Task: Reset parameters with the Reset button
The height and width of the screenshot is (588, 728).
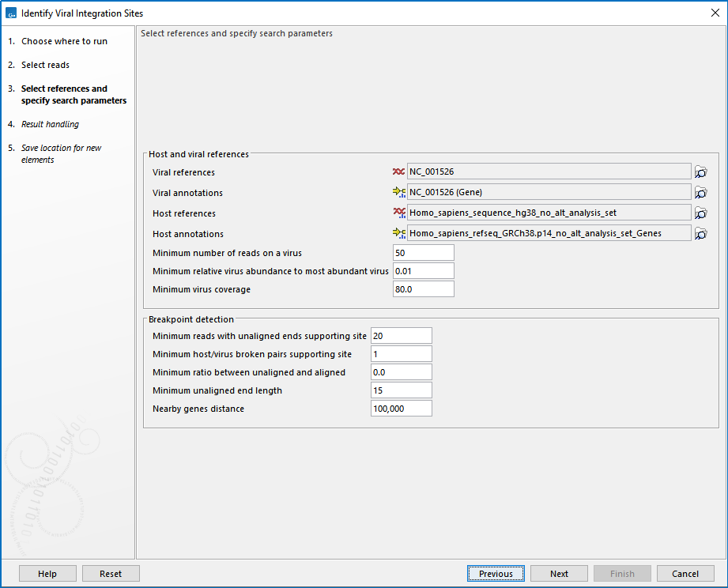Action: 111,574
